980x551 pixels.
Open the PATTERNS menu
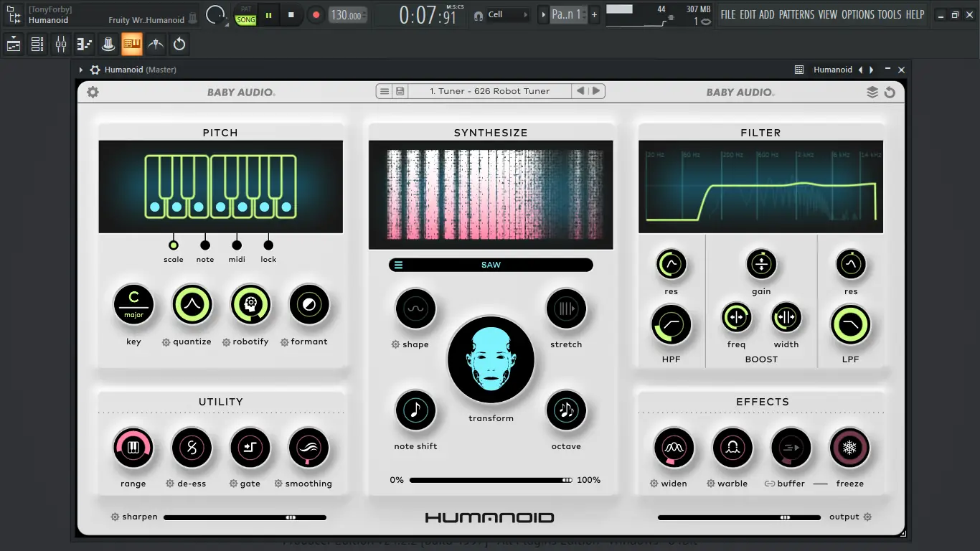click(796, 14)
